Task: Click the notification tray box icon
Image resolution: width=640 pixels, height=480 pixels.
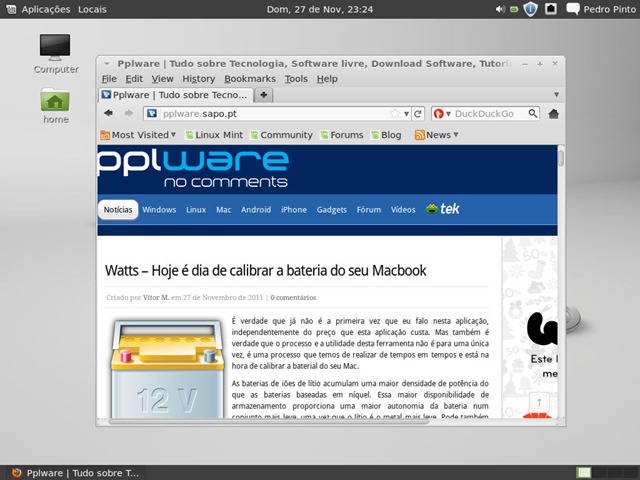Action: click(551, 9)
